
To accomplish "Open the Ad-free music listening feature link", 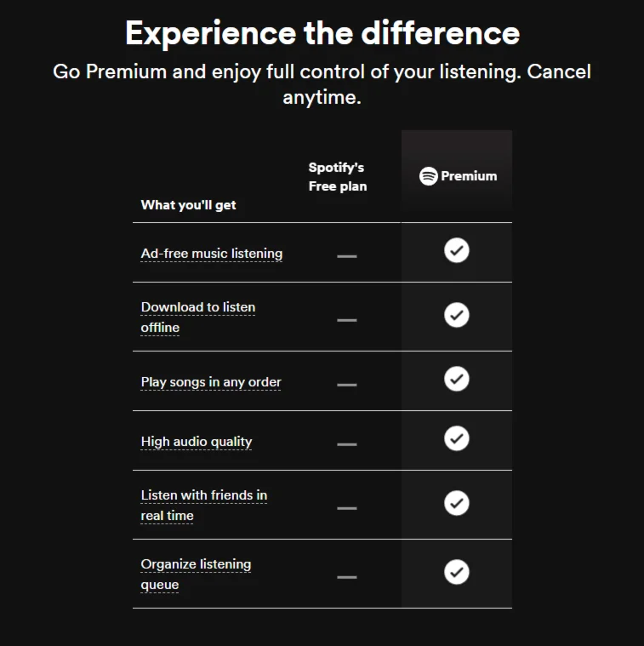I will [x=212, y=254].
